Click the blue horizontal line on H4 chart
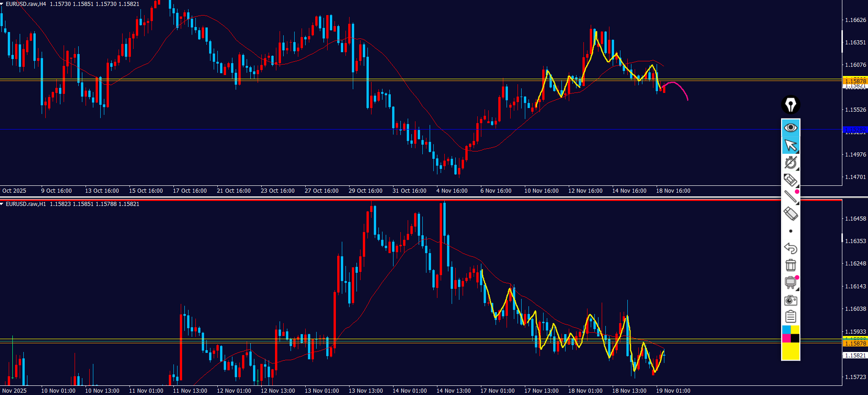This screenshot has height=395, width=868. pos(275,130)
